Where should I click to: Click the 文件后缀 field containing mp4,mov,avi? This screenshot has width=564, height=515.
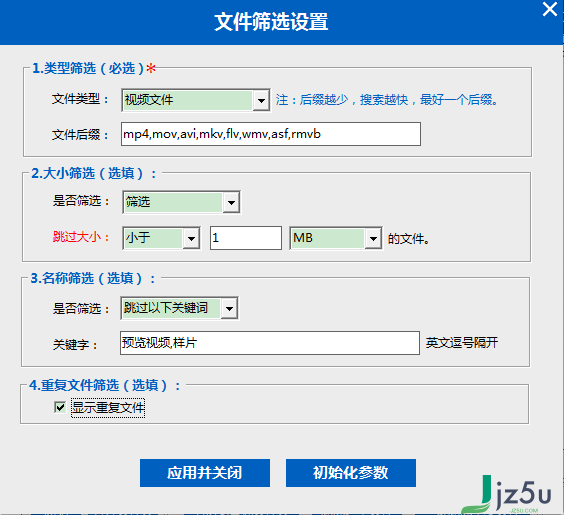(x=271, y=134)
